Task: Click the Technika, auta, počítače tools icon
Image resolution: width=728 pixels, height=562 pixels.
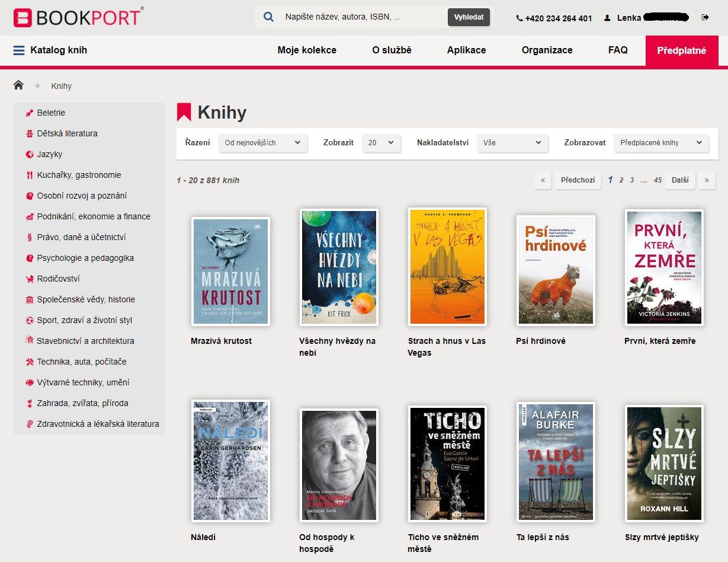Action: [x=30, y=362]
